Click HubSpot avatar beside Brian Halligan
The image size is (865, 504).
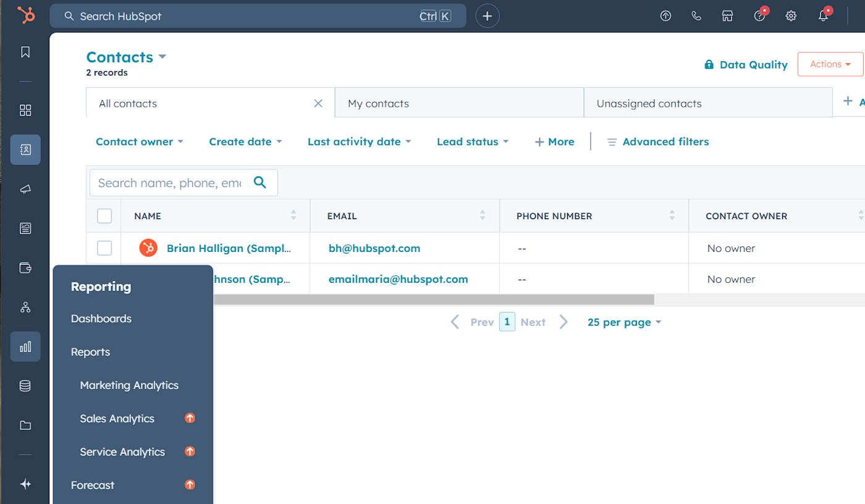coord(148,248)
